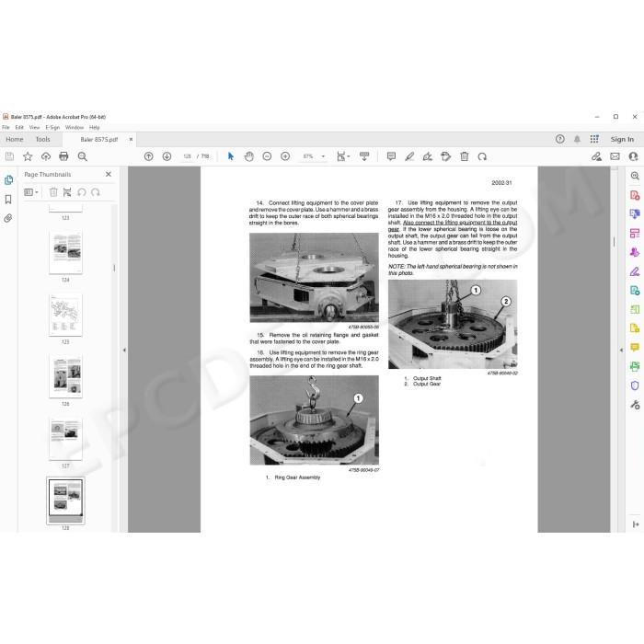This screenshot has width=644, height=644.
Task: Open Page Thumbnails panel icon in sidebar
Action: pyautogui.click(x=8, y=180)
